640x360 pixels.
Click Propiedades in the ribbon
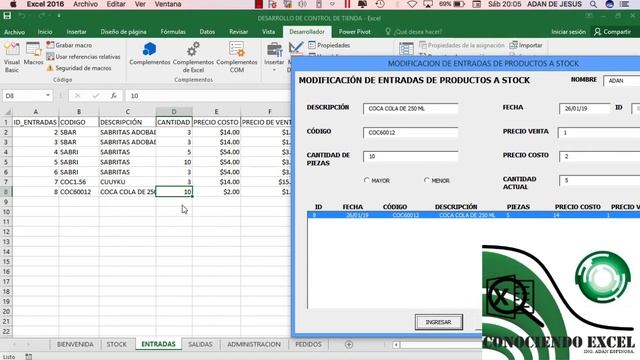[329, 45]
